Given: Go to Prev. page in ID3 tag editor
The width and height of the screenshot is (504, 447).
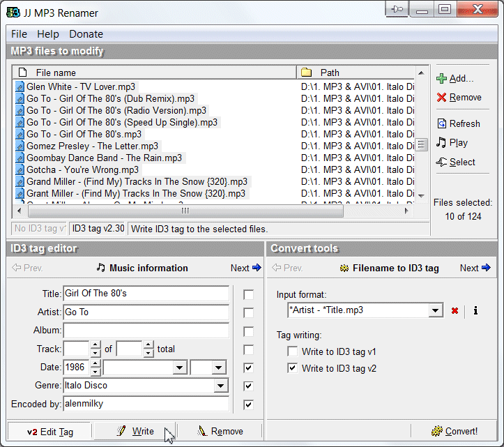Looking at the screenshot, I should point(27,268).
